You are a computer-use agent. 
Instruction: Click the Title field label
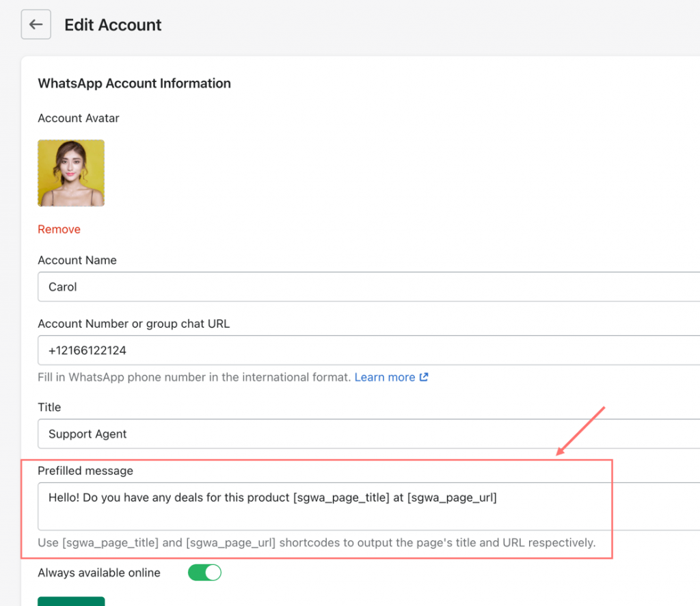(x=49, y=407)
